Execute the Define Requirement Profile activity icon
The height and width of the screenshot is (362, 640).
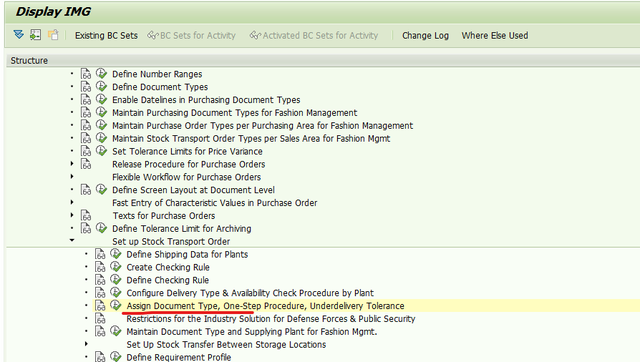point(116,357)
